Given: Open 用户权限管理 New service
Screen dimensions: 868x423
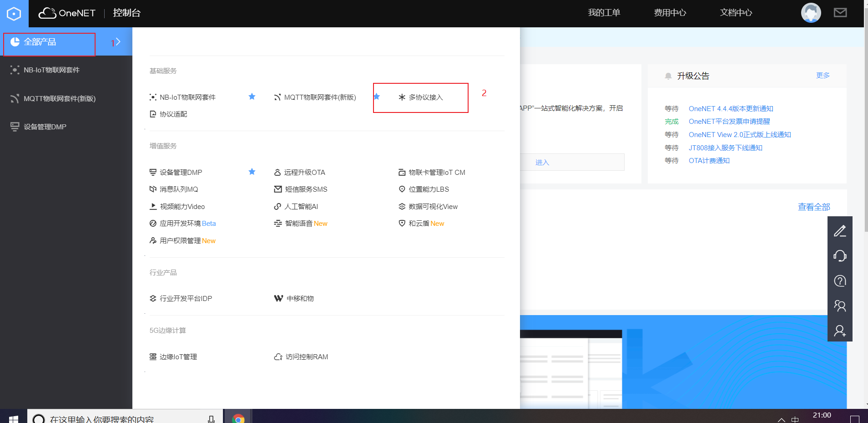Looking at the screenshot, I should tap(187, 241).
